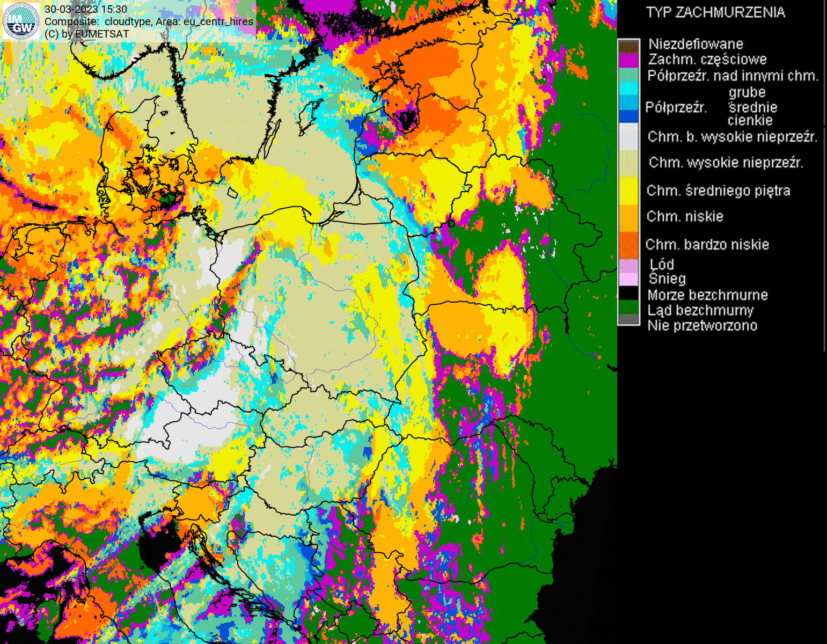Click the teal swatch for Półprzeźr. nad innymi chm.
Image resolution: width=827 pixels, height=644 pixels.
coord(628,75)
